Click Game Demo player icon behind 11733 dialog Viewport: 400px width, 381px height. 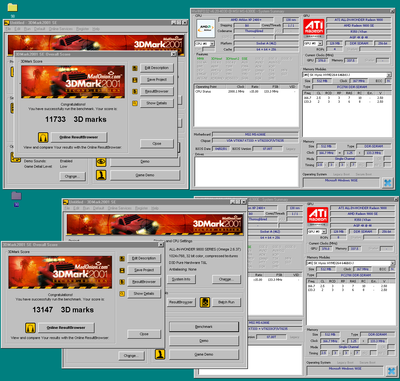tap(101, 175)
